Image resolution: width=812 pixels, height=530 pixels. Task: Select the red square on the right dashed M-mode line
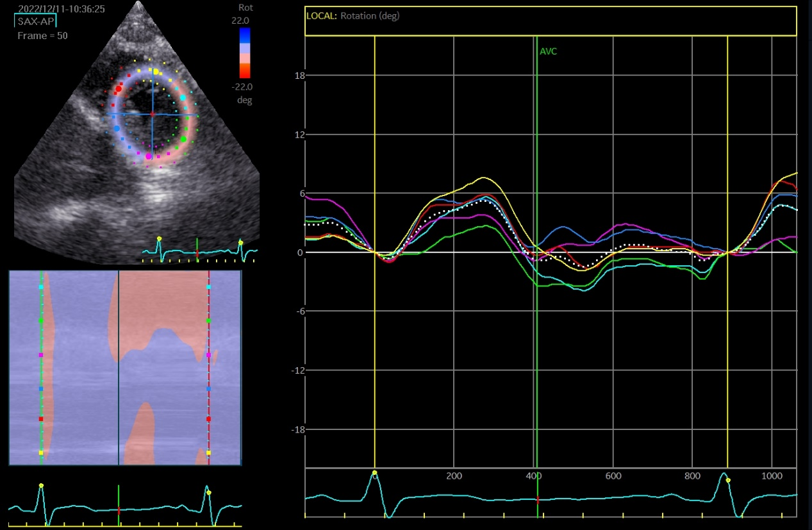208,418
